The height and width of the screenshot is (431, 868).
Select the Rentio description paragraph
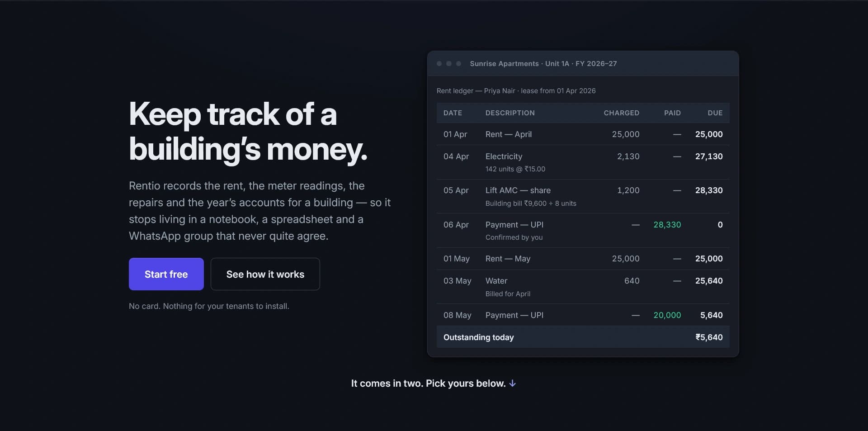point(260,211)
